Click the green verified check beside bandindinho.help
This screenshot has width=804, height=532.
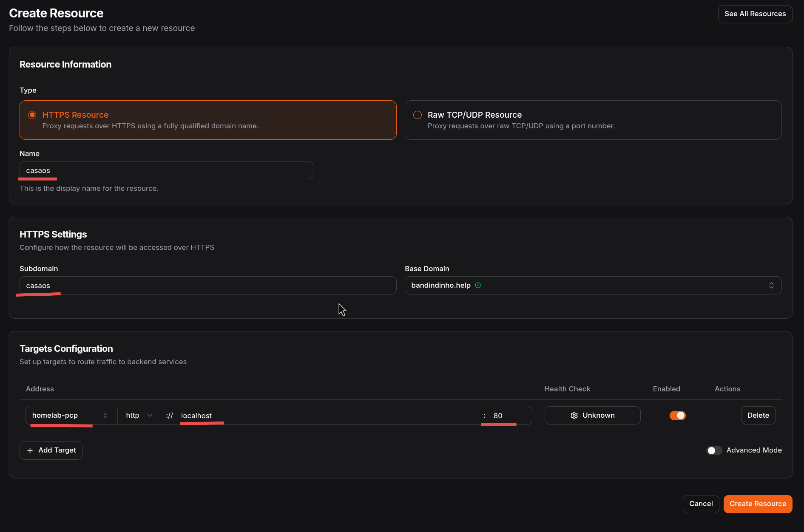(x=477, y=285)
